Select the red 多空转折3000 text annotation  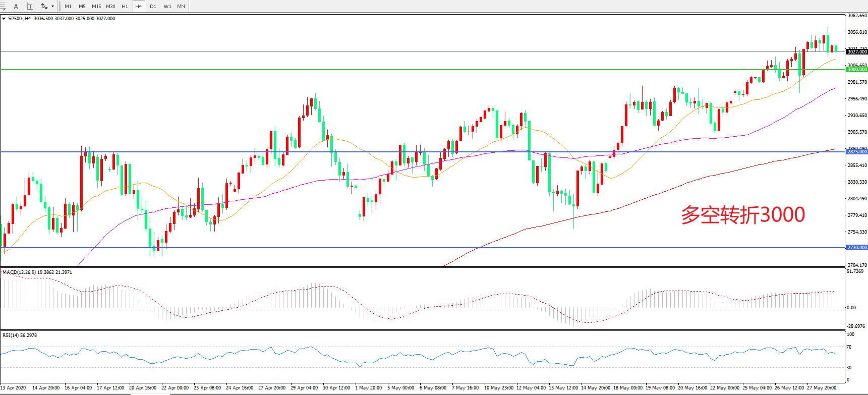coord(742,215)
